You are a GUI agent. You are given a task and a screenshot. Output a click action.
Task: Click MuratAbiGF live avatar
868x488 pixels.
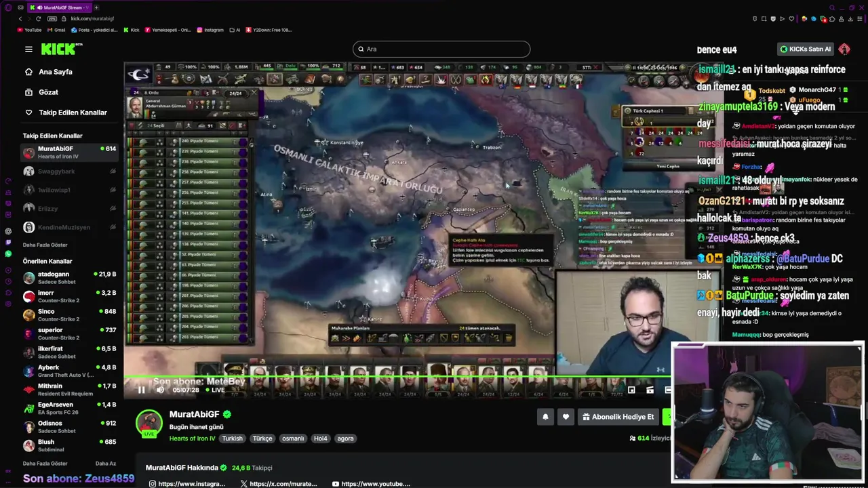pos(149,423)
